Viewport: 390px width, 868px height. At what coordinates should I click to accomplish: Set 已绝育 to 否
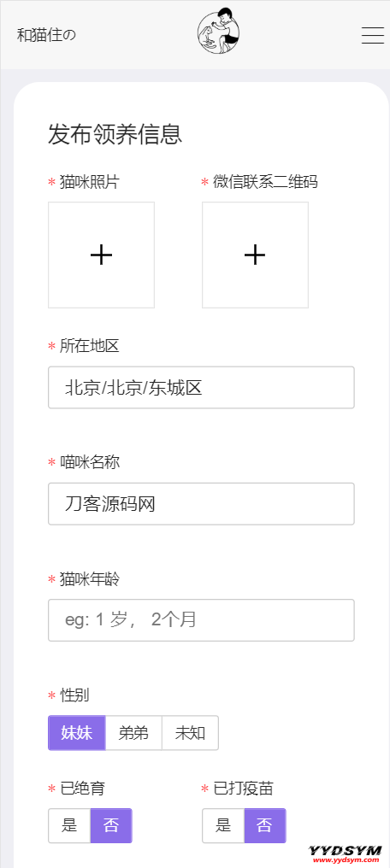tap(111, 825)
